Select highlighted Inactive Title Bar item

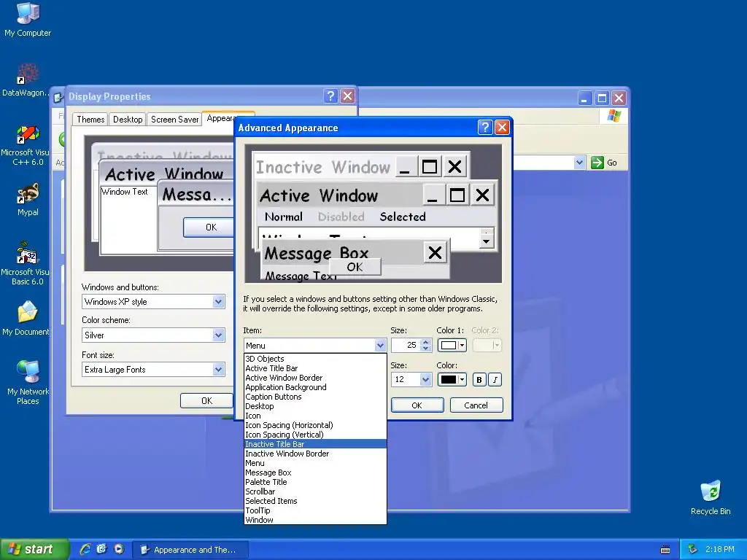point(315,444)
